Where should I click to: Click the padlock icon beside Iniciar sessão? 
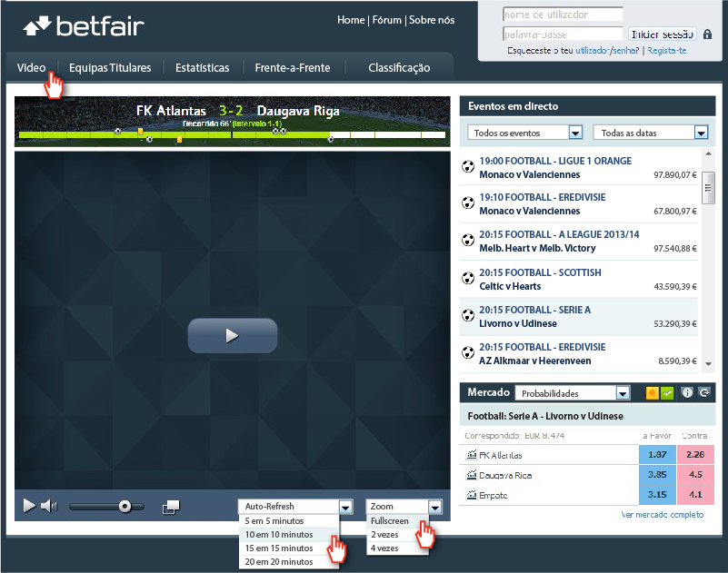[x=707, y=35]
